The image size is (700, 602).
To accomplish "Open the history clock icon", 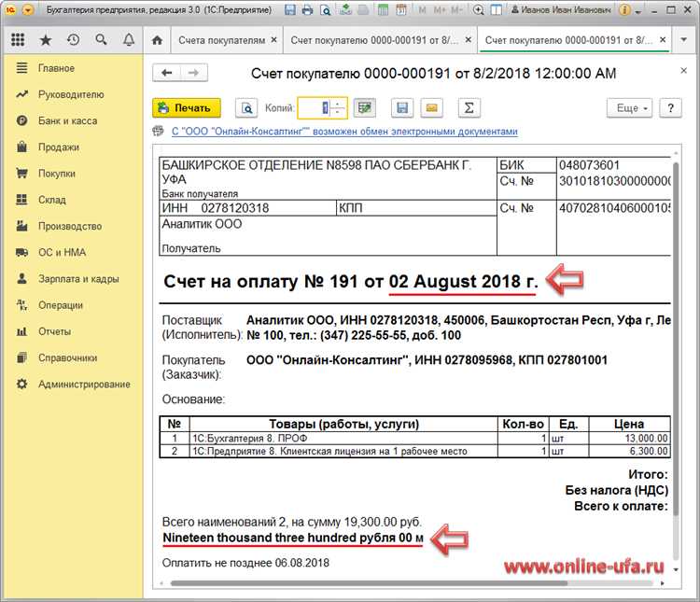I will pos(73,40).
